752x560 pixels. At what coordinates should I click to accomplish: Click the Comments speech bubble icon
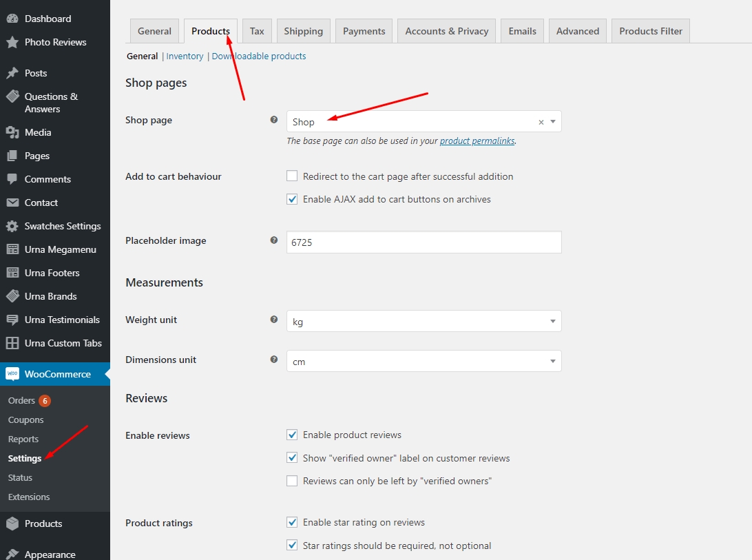click(12, 179)
